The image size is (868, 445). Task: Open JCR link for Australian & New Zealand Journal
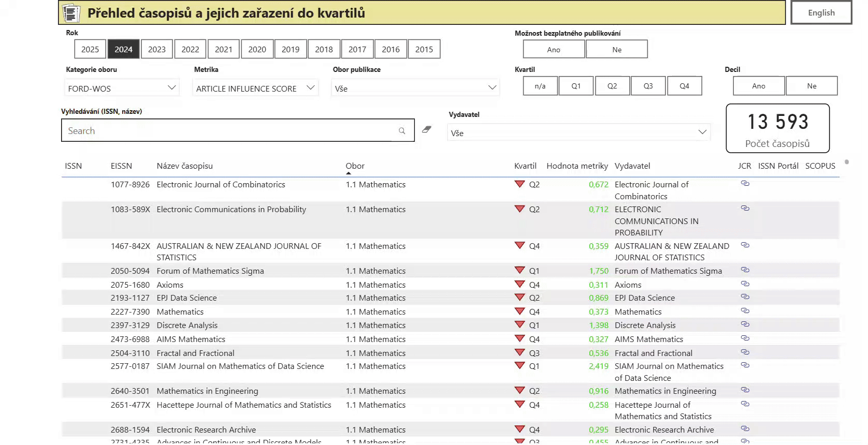[745, 245]
